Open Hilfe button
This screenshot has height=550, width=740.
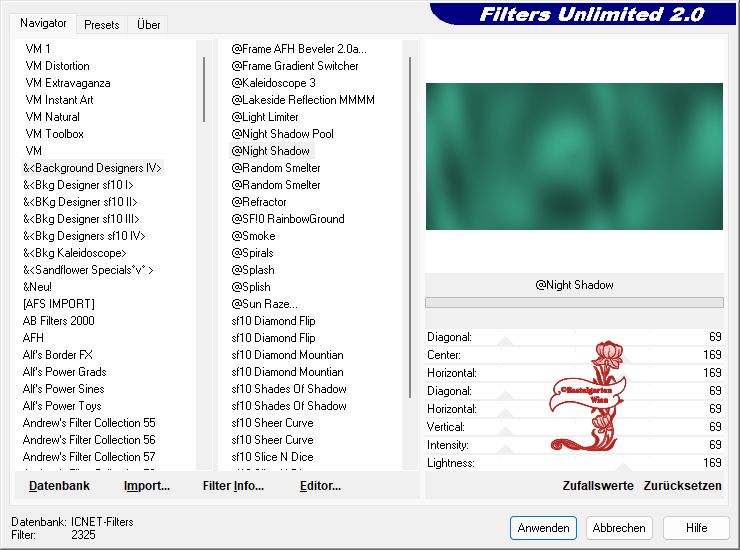pyautogui.click(x=696, y=528)
